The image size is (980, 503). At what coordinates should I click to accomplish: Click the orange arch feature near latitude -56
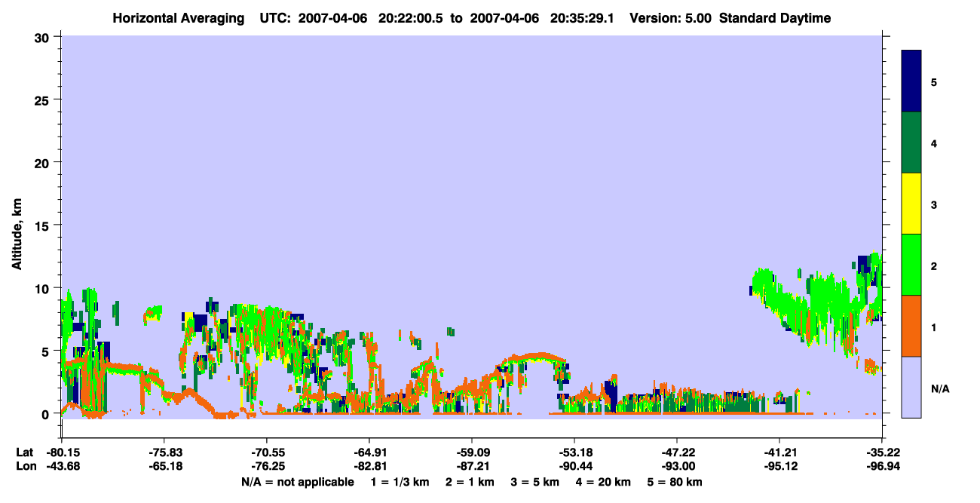pos(531,357)
